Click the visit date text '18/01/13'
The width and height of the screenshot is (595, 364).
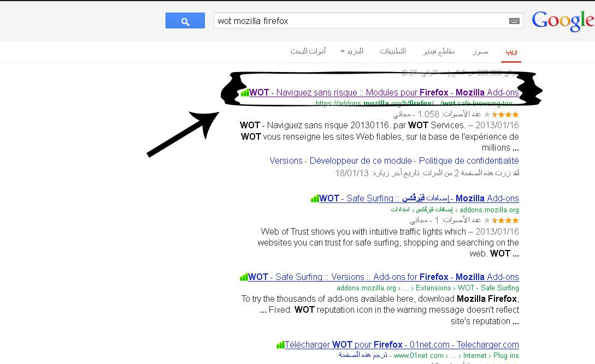point(352,174)
